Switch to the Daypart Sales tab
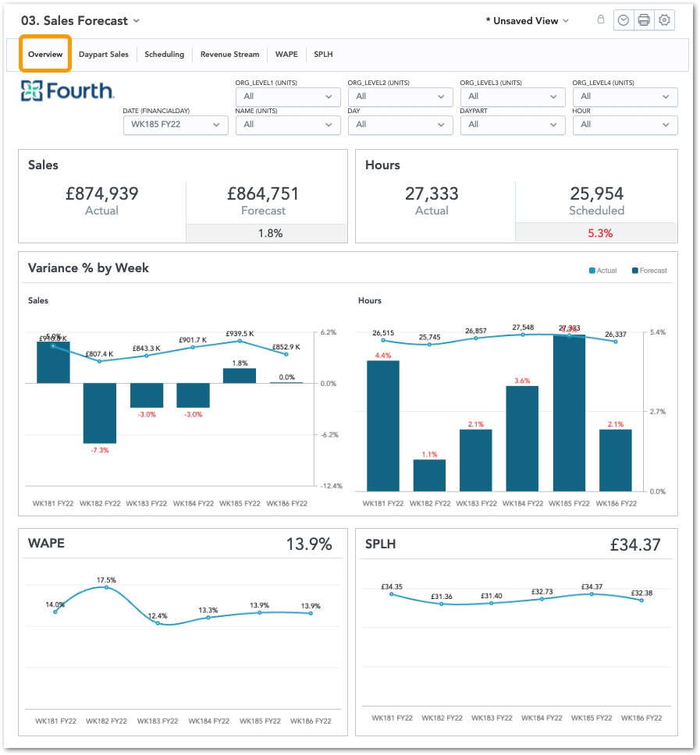This screenshot has width=700, height=755. click(x=104, y=55)
